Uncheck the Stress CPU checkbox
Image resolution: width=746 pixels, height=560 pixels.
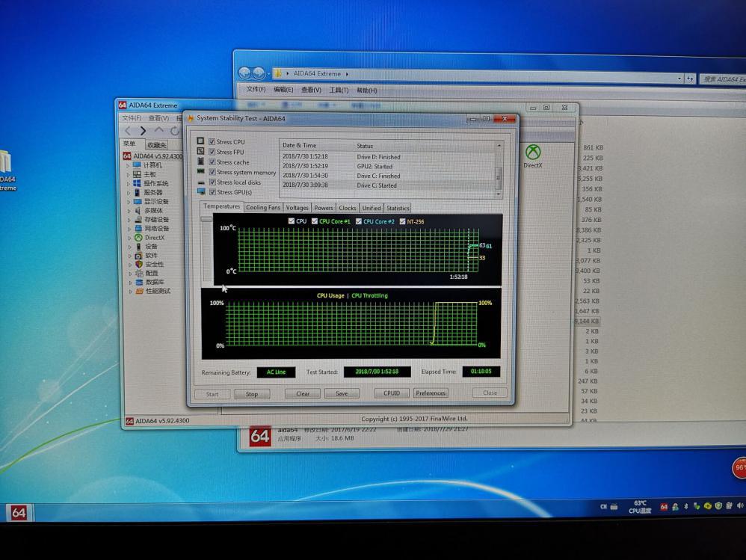(x=212, y=141)
